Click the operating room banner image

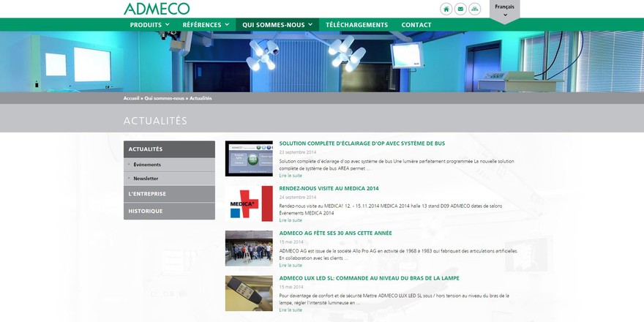pos(322,61)
